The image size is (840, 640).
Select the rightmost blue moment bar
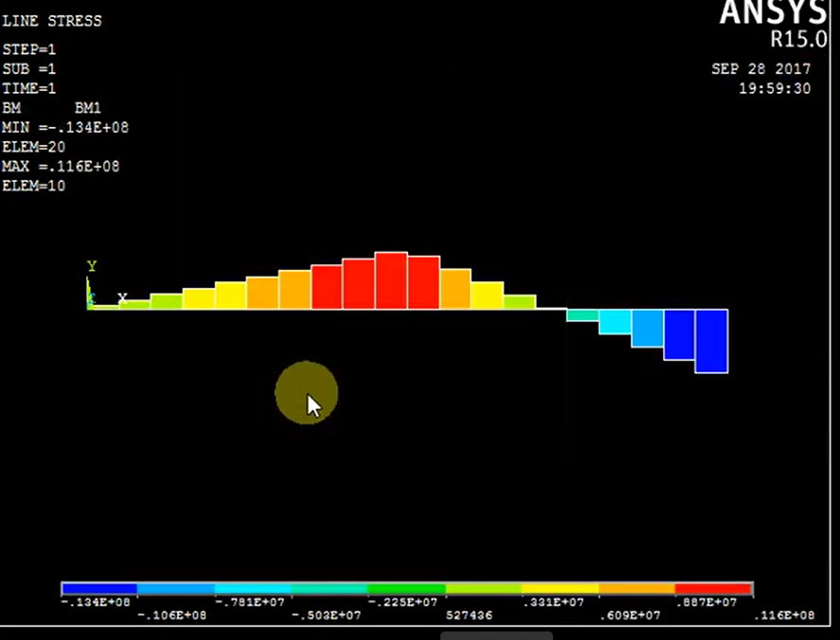710,341
